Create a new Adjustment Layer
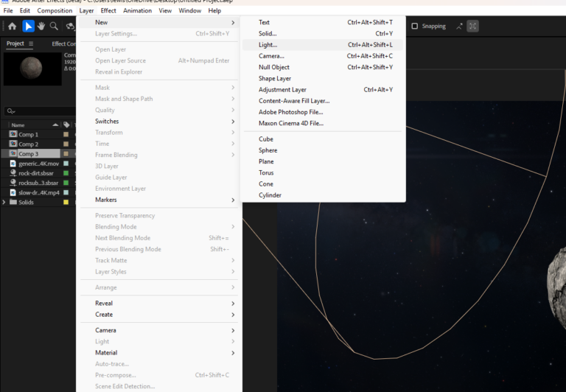The image size is (566, 392). point(323,89)
